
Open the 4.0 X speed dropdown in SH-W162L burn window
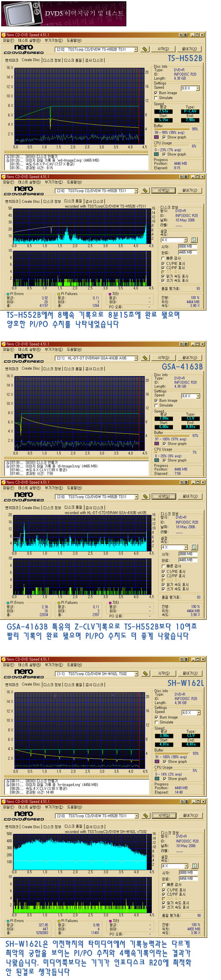(198, 713)
